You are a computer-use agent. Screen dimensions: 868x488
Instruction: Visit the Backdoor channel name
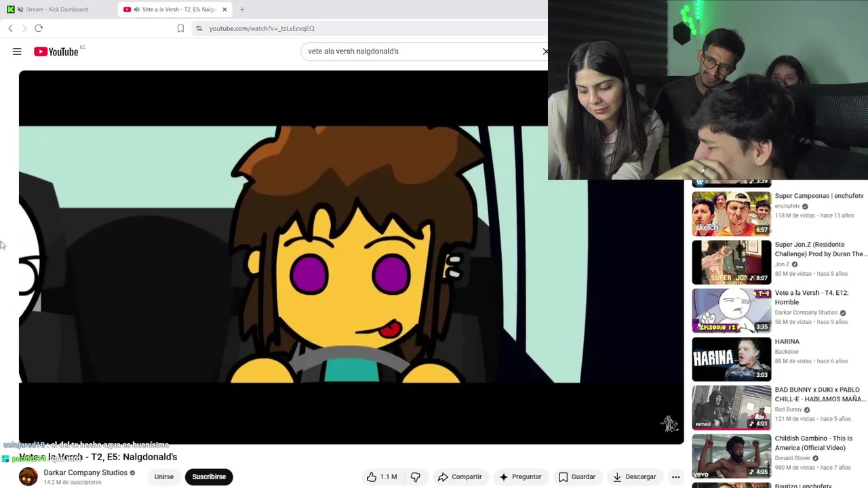(787, 352)
